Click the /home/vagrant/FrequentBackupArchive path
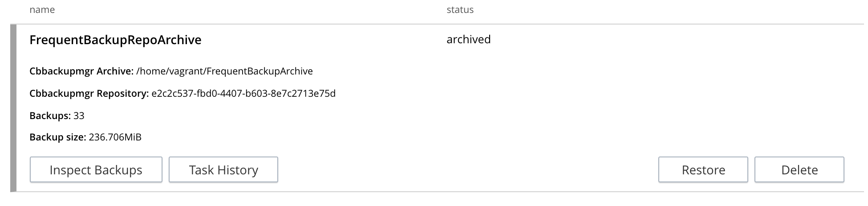This screenshot has width=868, height=206. click(x=224, y=71)
